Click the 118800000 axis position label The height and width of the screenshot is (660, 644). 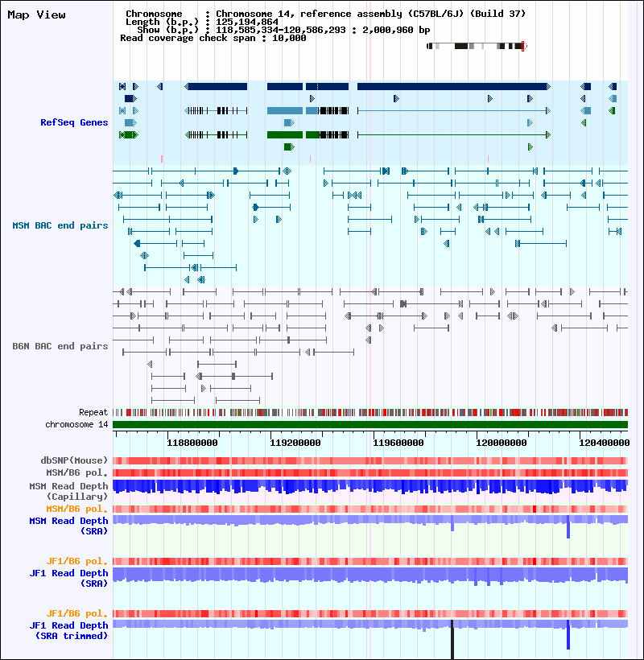coord(192,443)
